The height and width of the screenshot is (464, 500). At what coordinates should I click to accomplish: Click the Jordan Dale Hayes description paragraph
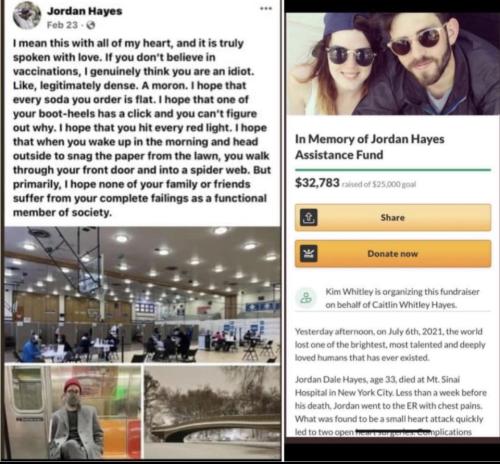[391, 405]
